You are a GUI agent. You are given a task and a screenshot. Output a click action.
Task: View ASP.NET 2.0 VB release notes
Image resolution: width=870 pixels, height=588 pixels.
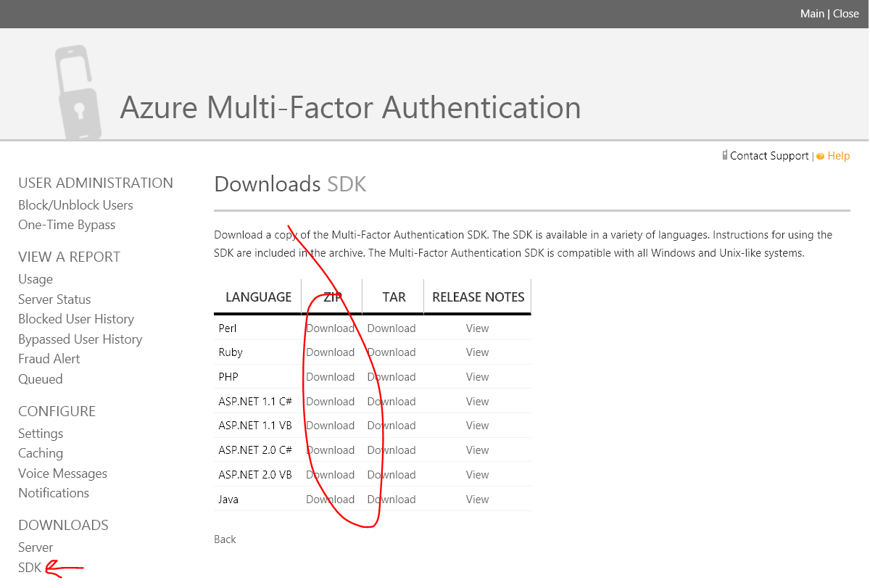pyautogui.click(x=477, y=475)
